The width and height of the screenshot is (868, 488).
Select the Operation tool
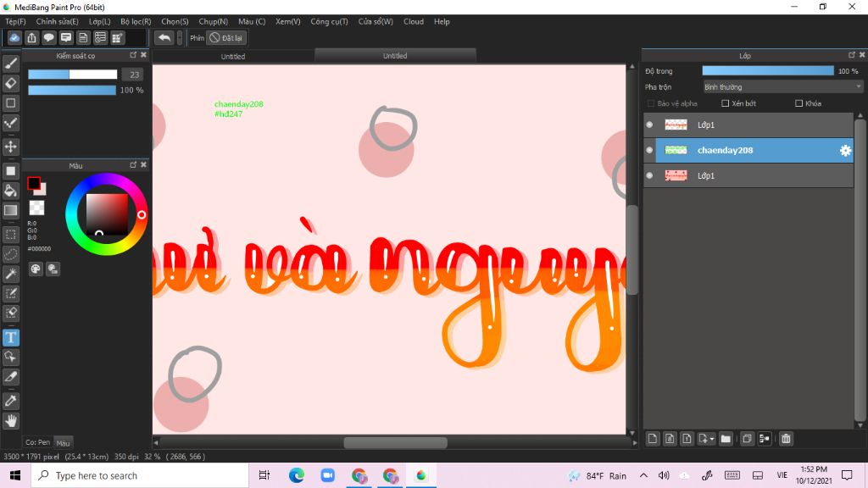(x=10, y=357)
